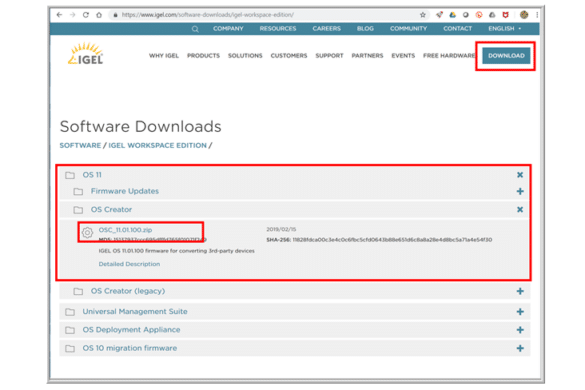Viewport: 585px width, 390px height.
Task: Open the OS Creator folder label
Action: coord(111,209)
